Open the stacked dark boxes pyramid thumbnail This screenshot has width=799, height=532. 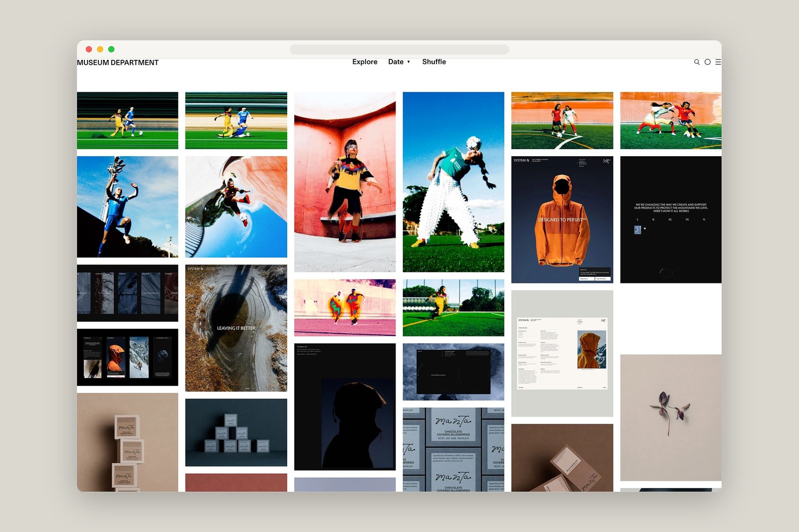point(236,432)
